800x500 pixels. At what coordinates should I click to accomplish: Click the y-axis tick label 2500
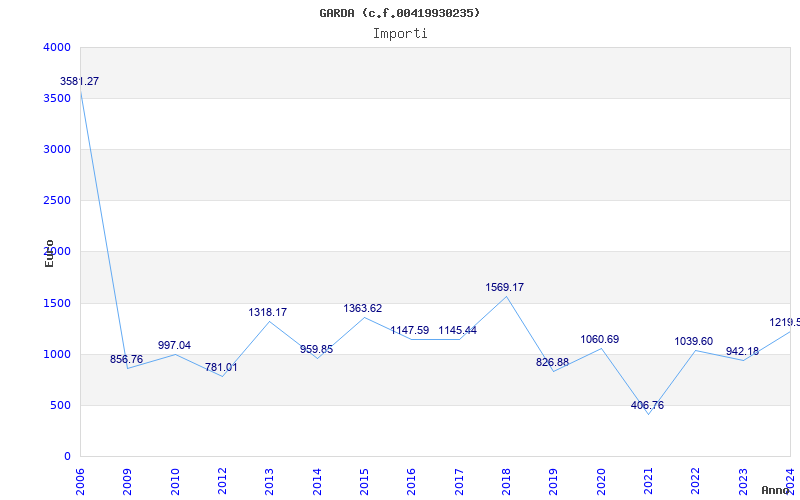coord(57,201)
